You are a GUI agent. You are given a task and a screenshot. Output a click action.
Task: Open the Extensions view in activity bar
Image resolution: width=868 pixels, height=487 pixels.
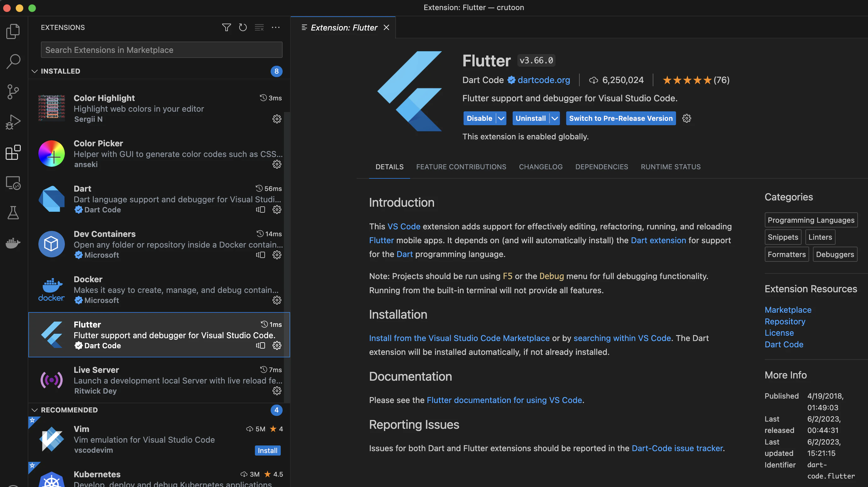[x=13, y=153]
